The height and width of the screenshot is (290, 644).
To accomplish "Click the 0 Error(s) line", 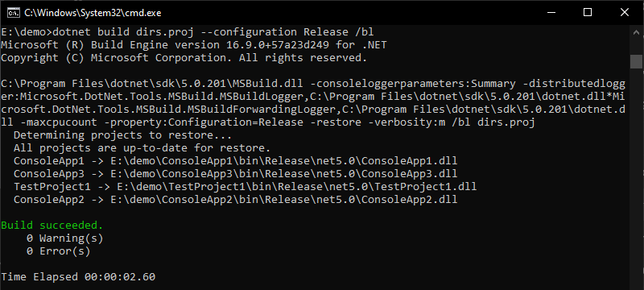I will click(x=58, y=251).
